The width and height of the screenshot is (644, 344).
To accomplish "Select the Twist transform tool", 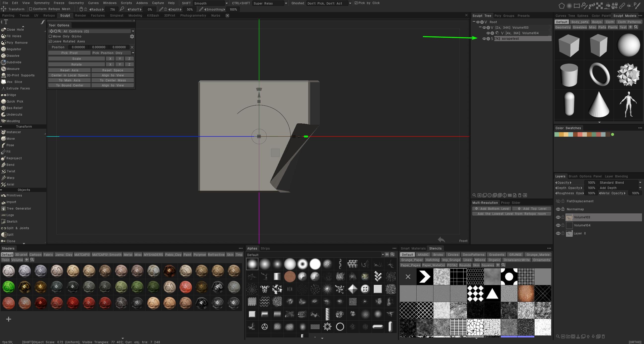I will pyautogui.click(x=11, y=171).
